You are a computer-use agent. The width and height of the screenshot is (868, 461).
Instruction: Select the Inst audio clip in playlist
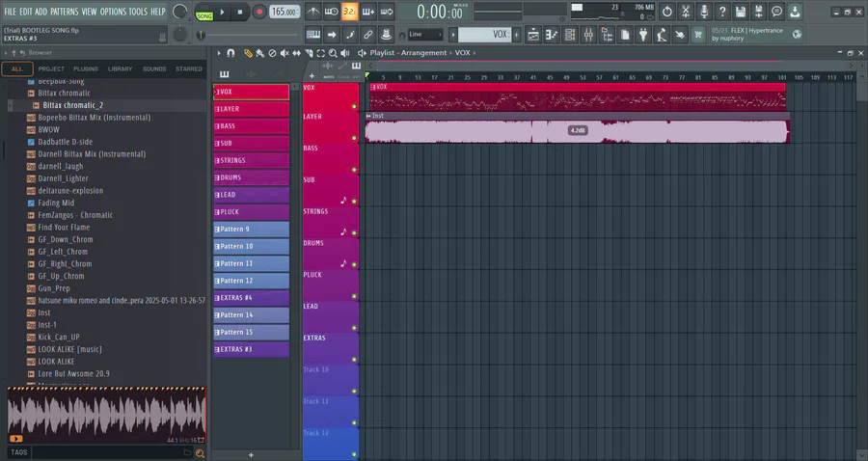pos(578,130)
